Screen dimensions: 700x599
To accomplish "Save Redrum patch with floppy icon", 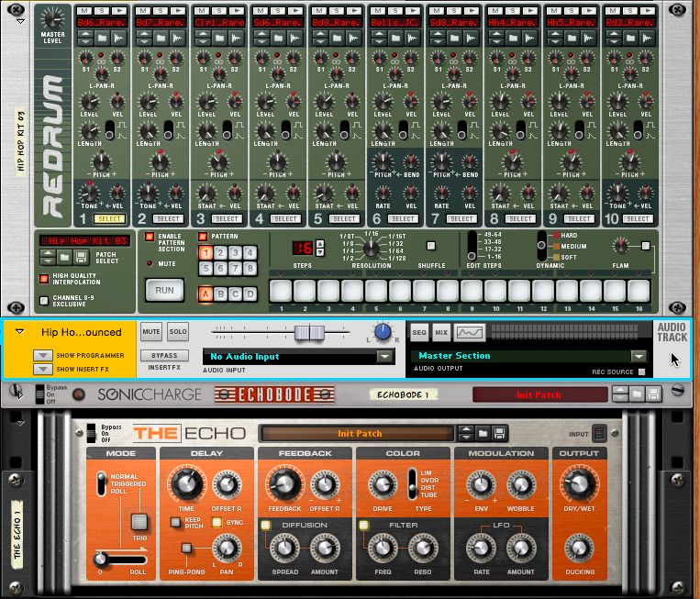I will point(81,257).
